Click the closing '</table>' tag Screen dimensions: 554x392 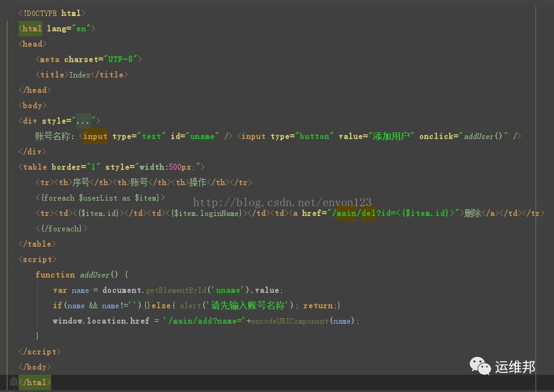(x=37, y=244)
